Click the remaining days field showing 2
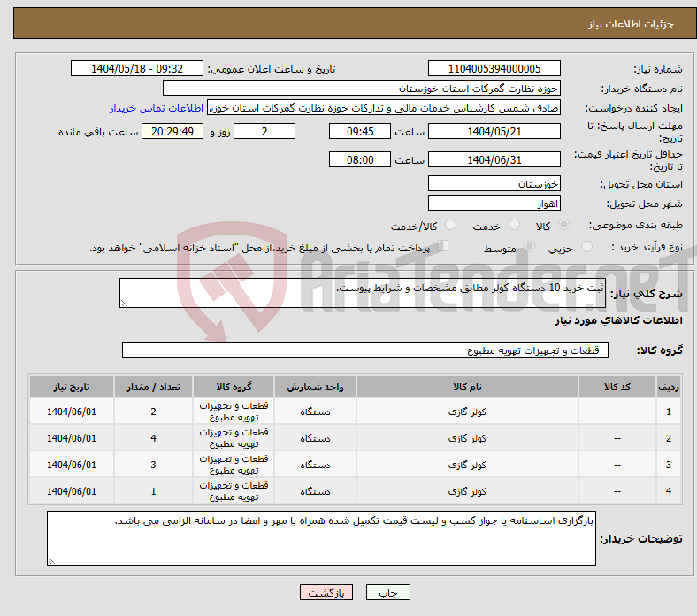Viewport: 697px width, 616px height. coord(264,131)
